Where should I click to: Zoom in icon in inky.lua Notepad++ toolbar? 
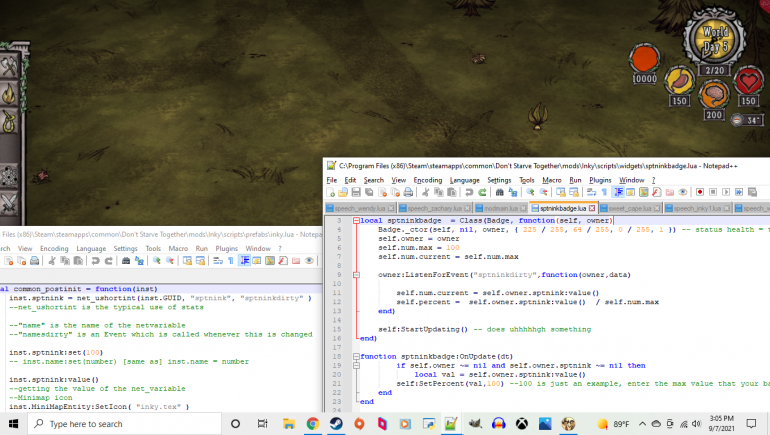click(157, 261)
